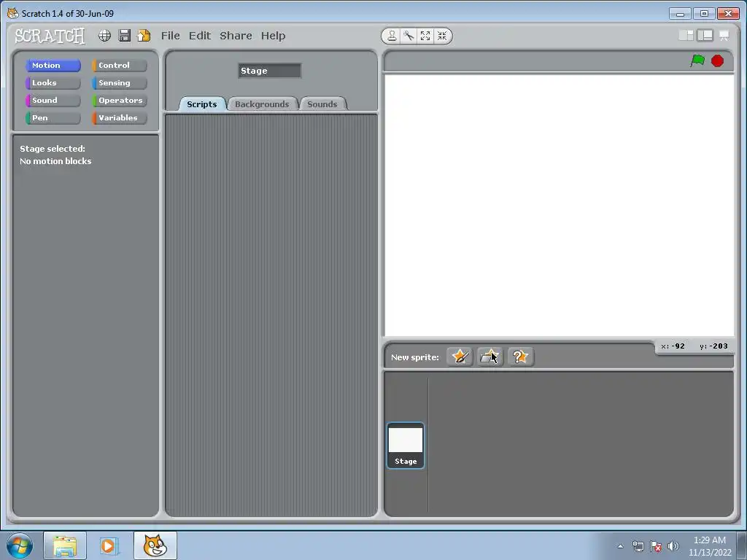The height and width of the screenshot is (560, 747).
Task: Click the Stage name field
Action: click(270, 71)
